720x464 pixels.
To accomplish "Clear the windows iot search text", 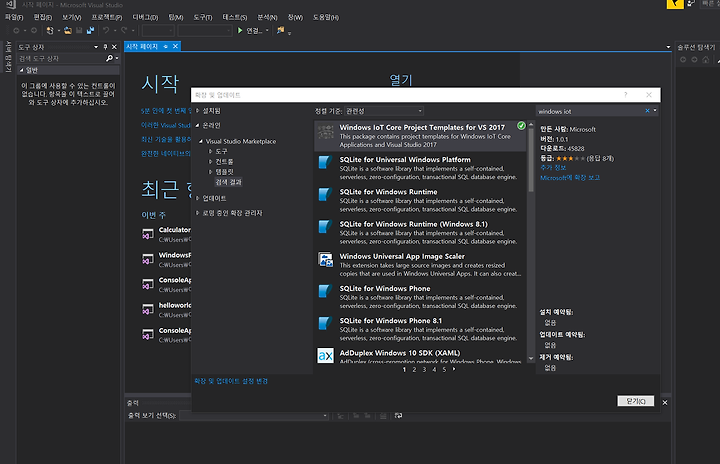I will [x=647, y=111].
